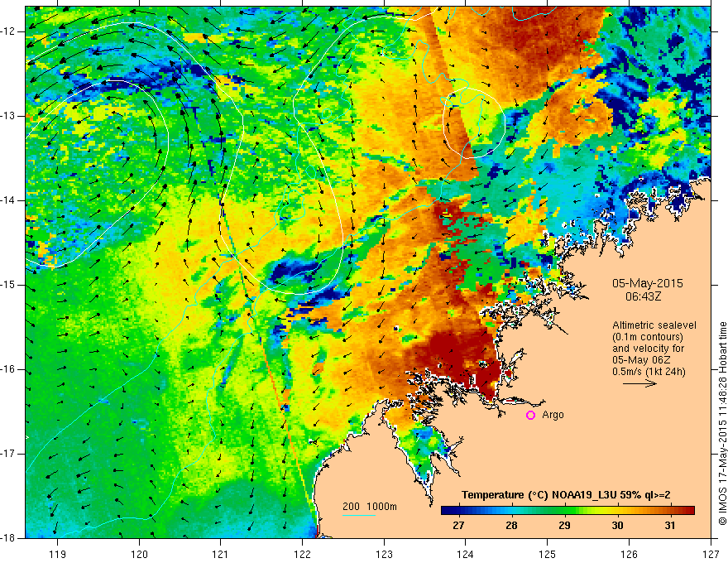Click the 'Altimetric sealevel' legend text

pos(654,325)
